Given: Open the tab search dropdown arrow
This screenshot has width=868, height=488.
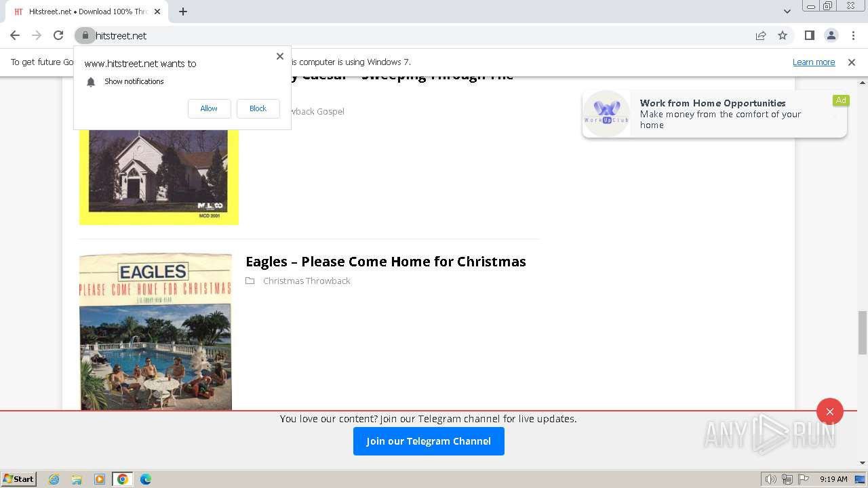Looking at the screenshot, I should coord(787,12).
